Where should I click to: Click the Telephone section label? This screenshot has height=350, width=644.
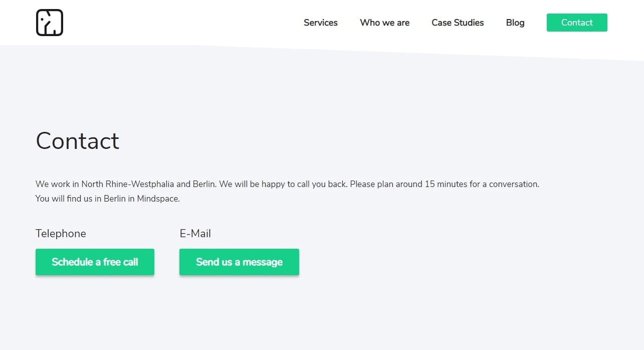(61, 234)
